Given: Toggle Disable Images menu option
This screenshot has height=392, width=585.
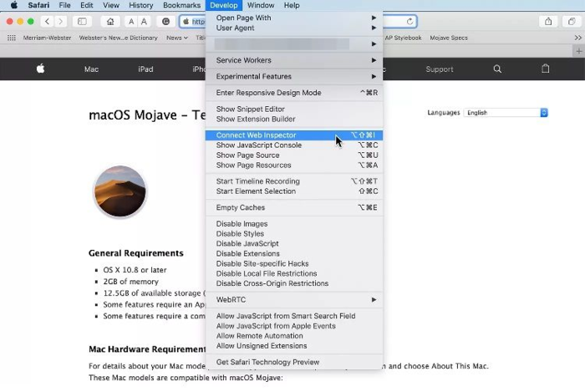Looking at the screenshot, I should coord(242,224).
